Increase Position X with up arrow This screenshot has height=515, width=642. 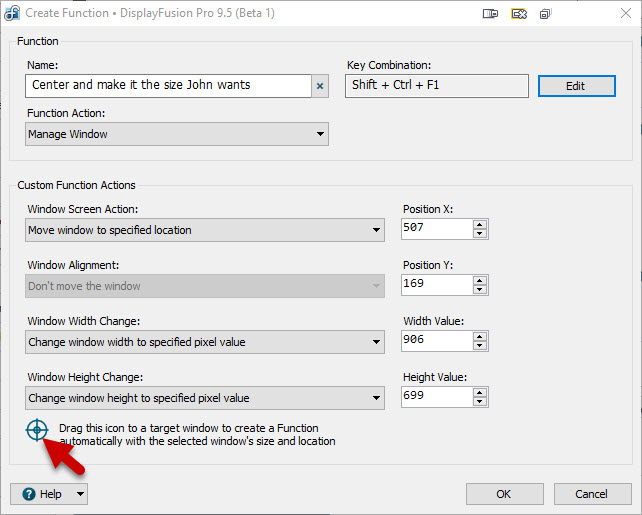[480, 224]
